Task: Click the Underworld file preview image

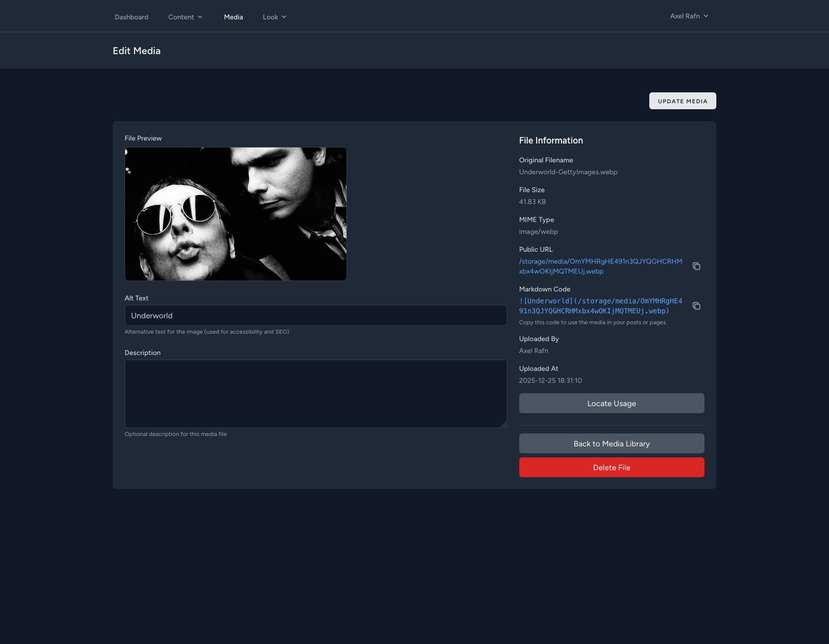Action: click(236, 214)
